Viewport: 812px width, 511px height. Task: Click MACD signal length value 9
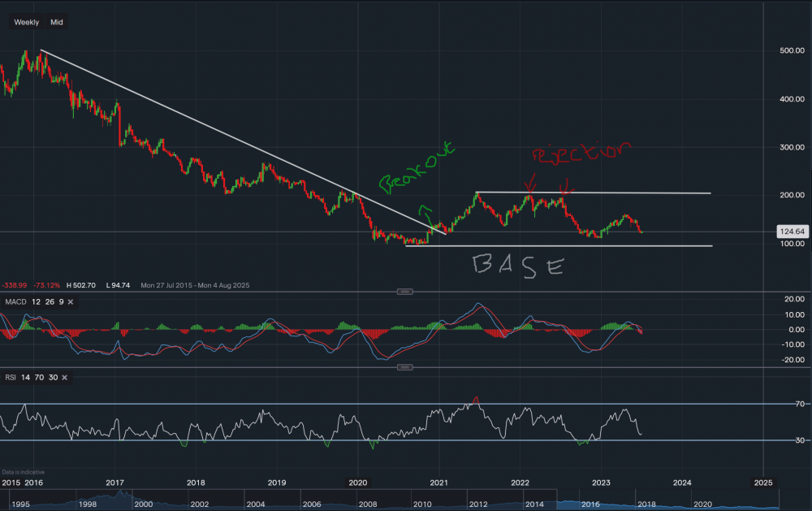62,301
